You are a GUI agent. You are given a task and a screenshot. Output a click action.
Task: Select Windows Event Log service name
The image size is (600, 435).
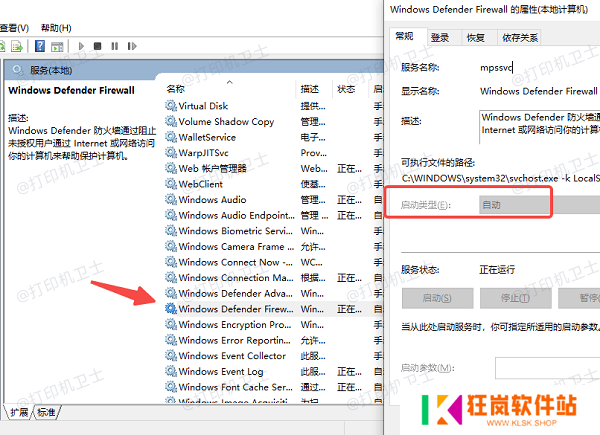click(x=221, y=372)
